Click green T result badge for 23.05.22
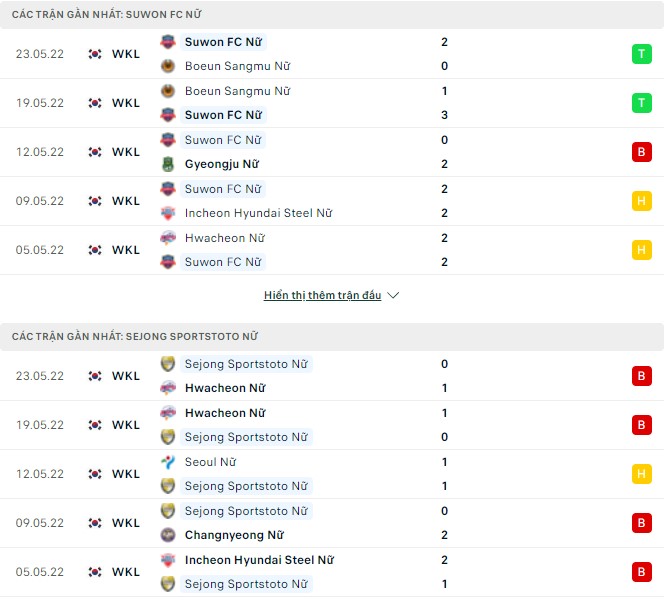The image size is (670, 600). point(641,54)
